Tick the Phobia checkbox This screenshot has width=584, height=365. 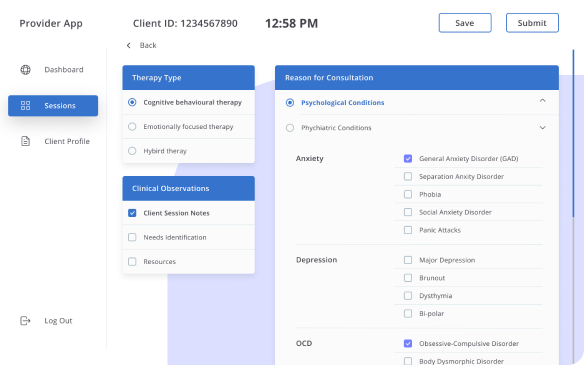(408, 194)
